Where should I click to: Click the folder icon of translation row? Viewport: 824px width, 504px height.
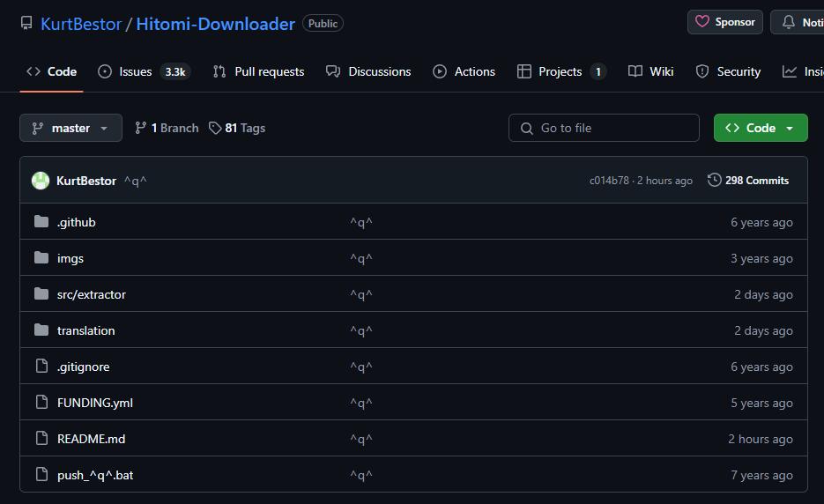click(x=41, y=330)
